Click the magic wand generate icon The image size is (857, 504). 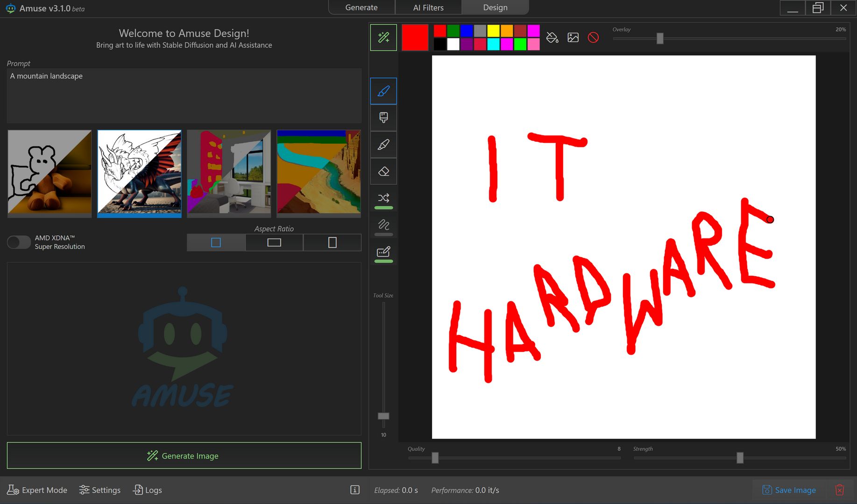[x=383, y=38]
